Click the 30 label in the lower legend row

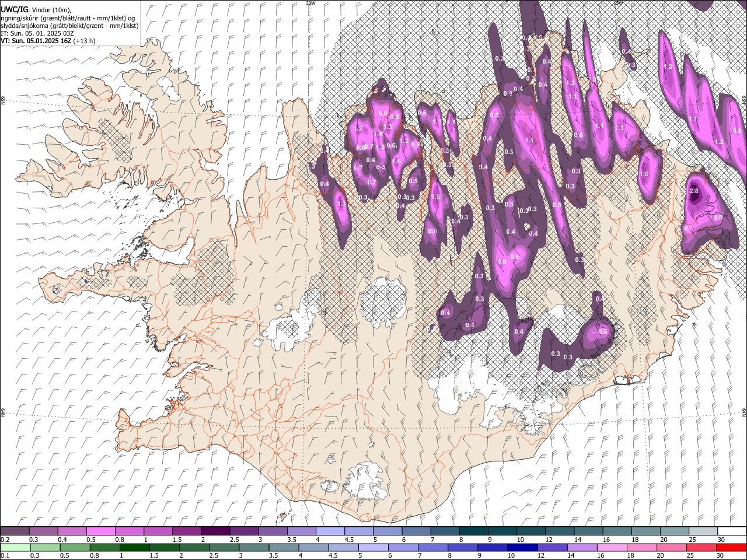(x=721, y=555)
